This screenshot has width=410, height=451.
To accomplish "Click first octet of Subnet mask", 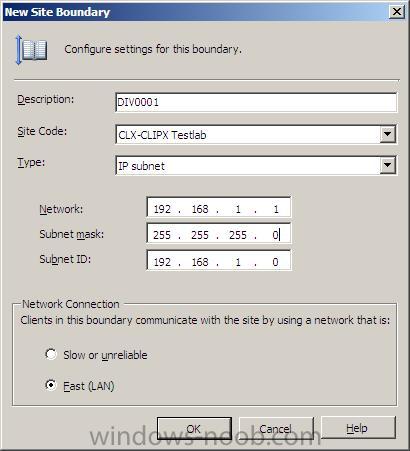I will (x=162, y=235).
